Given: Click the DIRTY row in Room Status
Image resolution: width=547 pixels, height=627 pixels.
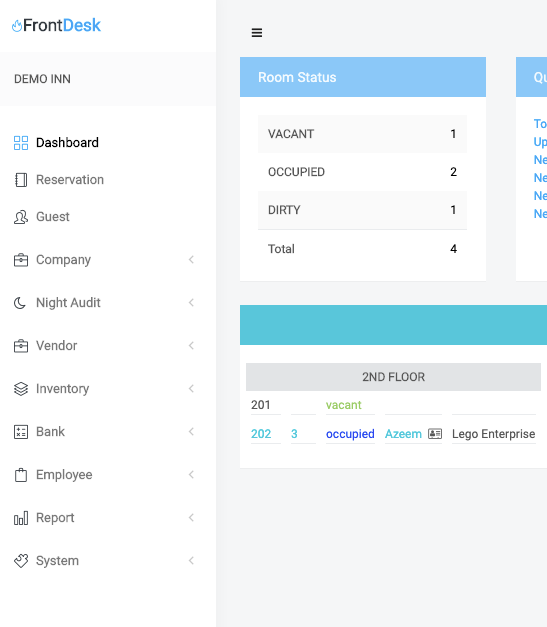Looking at the screenshot, I should pos(362,210).
